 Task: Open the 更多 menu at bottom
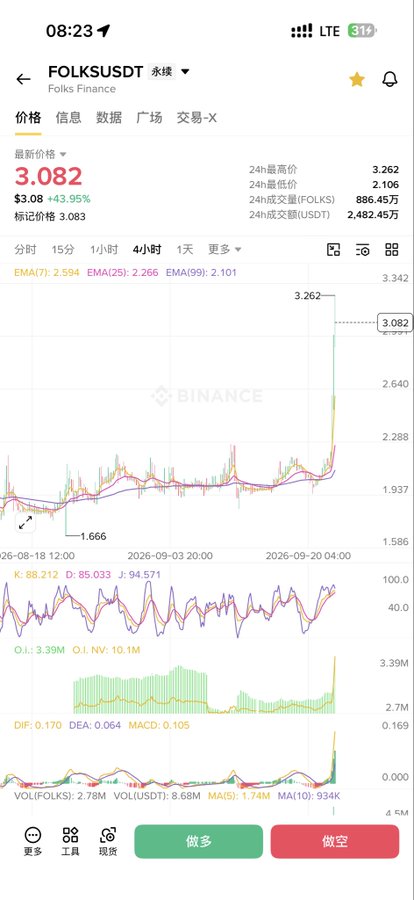(33, 841)
